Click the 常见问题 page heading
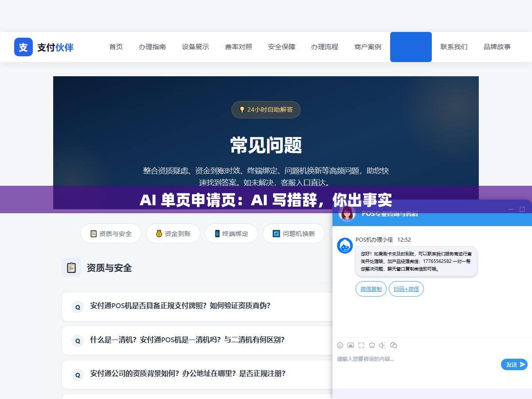Viewport: 532px width, 399px height. pyautogui.click(x=266, y=145)
